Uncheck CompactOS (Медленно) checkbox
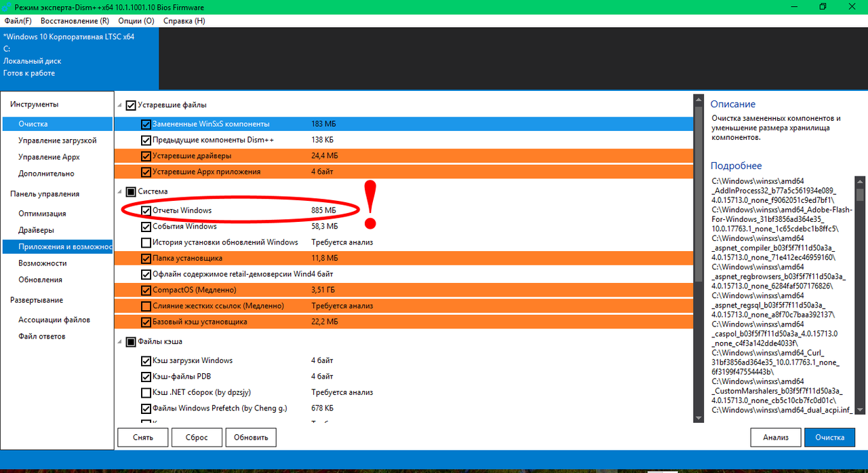868x473 pixels. click(x=146, y=290)
